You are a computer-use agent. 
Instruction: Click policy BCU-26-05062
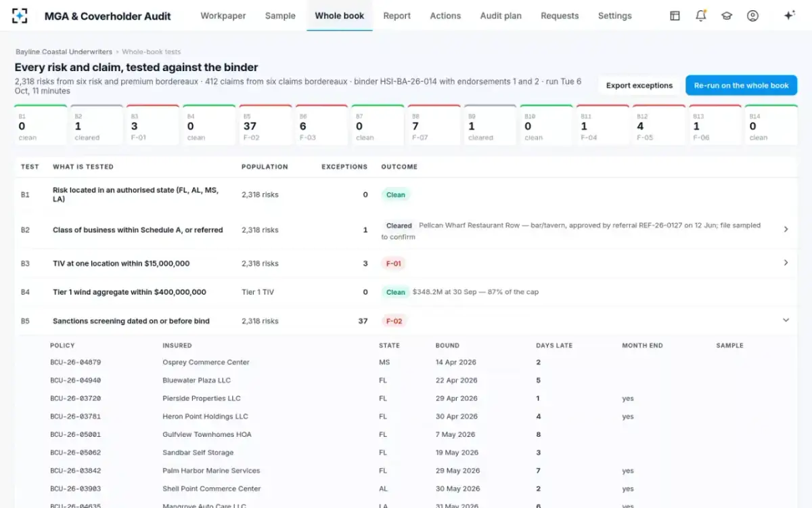pyautogui.click(x=75, y=452)
